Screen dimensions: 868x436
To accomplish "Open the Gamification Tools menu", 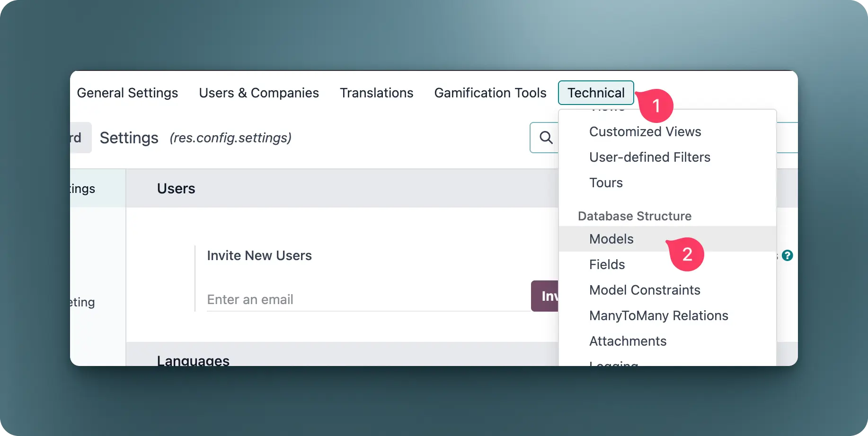I will coord(490,93).
